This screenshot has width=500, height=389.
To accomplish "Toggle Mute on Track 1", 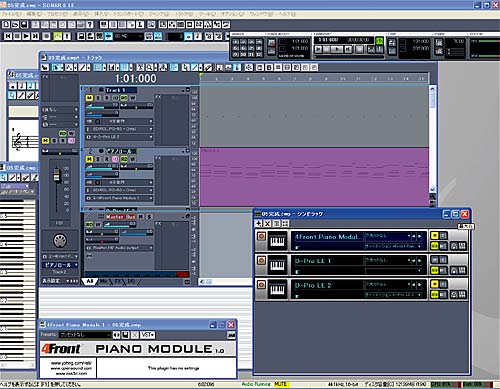I will [89, 98].
